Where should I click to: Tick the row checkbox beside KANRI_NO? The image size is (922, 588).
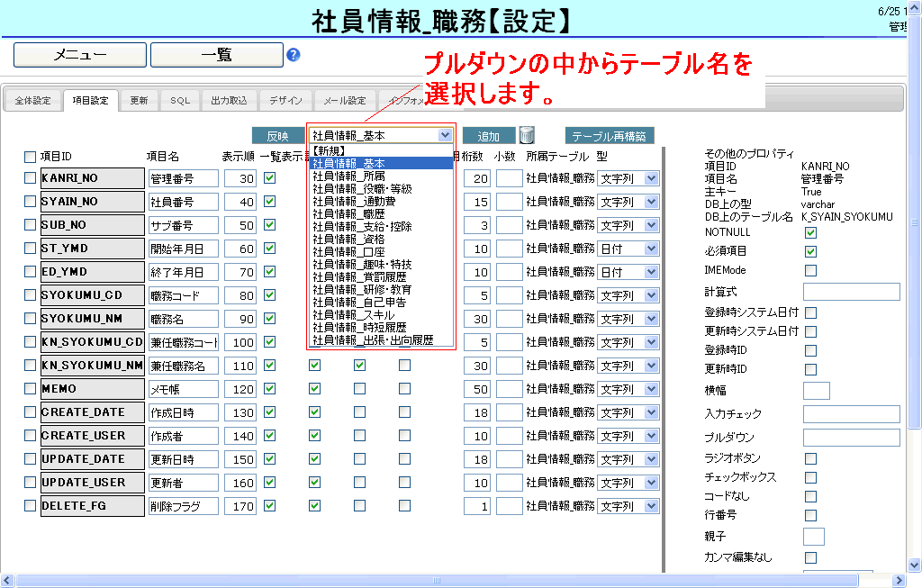[x=31, y=178]
